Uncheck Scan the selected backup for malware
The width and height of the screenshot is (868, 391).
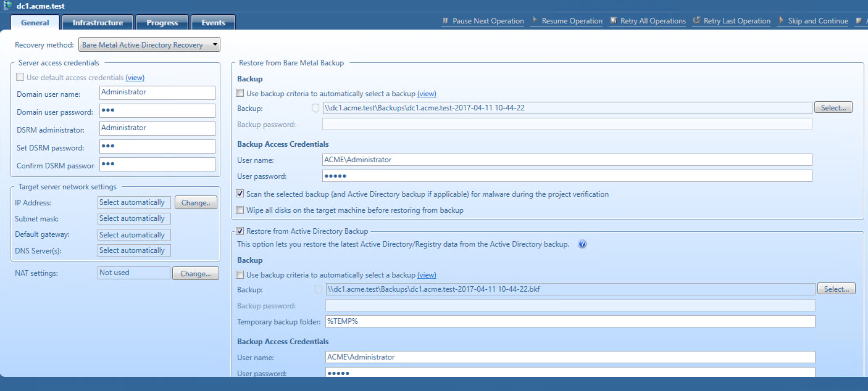[240, 194]
